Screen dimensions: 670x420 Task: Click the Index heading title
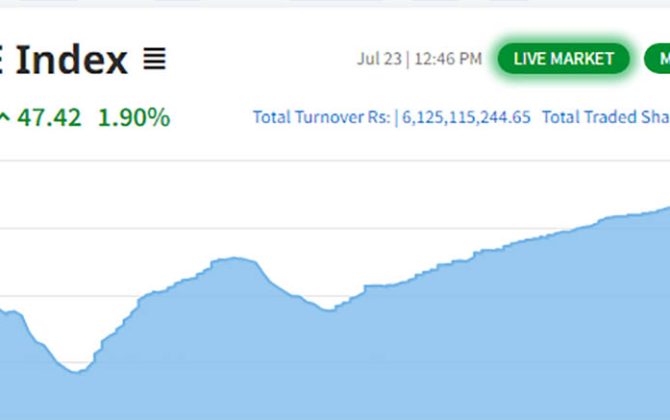point(70,60)
